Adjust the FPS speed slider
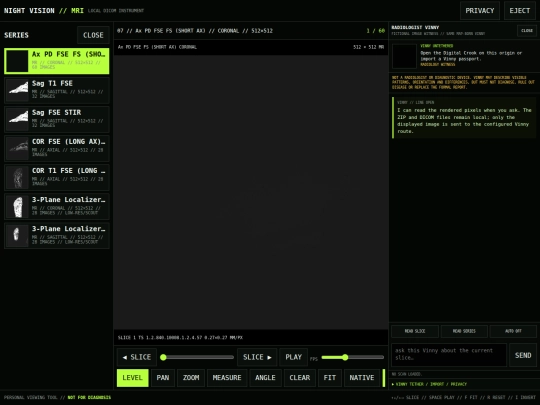Viewport: 540px width, 405px height. click(353, 357)
